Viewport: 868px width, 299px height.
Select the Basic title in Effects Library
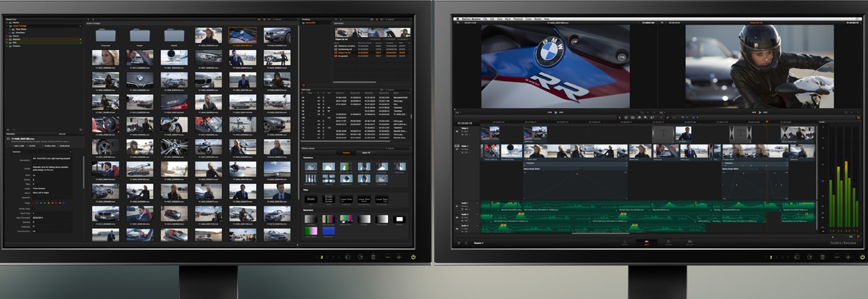pyautogui.click(x=311, y=200)
